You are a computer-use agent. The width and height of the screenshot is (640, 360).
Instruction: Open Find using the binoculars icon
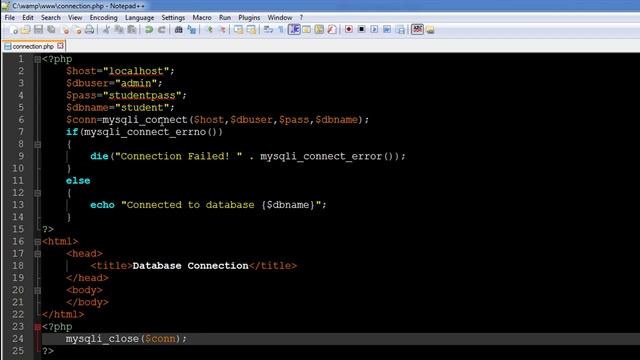coord(178,29)
